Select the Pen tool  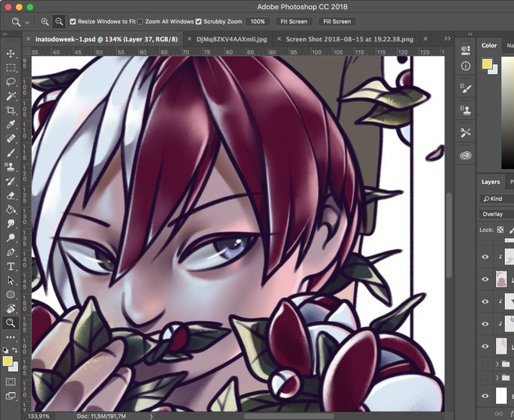(11, 252)
